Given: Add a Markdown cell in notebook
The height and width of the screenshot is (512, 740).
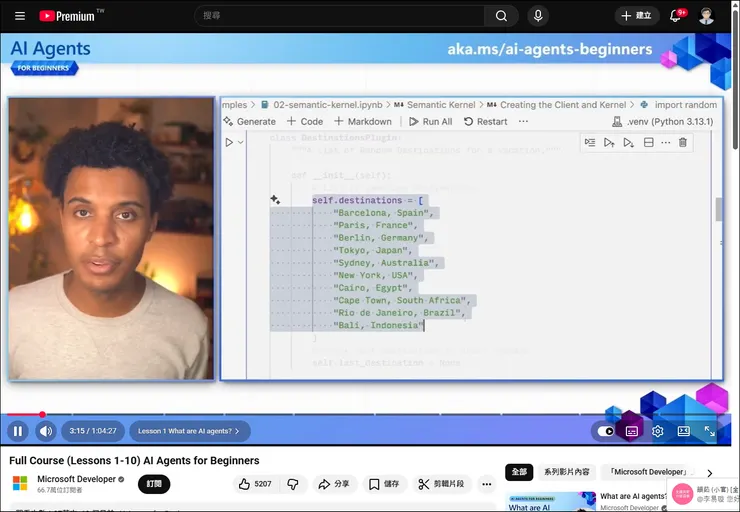Looking at the screenshot, I should point(363,122).
